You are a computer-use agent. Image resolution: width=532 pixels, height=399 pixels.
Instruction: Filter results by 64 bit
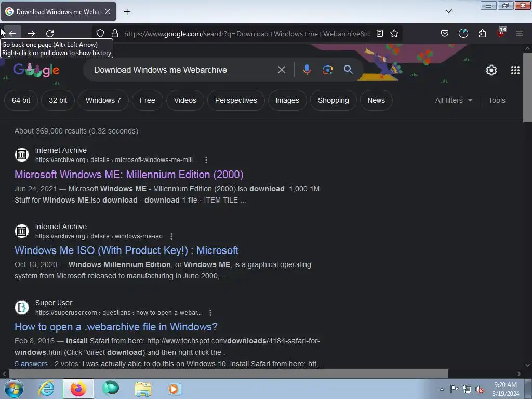[x=21, y=100]
